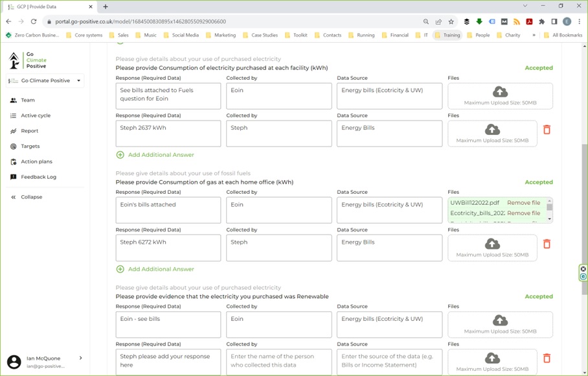
Task: Edit the 'Steph 2637 kWh' response field
Action: point(168,134)
